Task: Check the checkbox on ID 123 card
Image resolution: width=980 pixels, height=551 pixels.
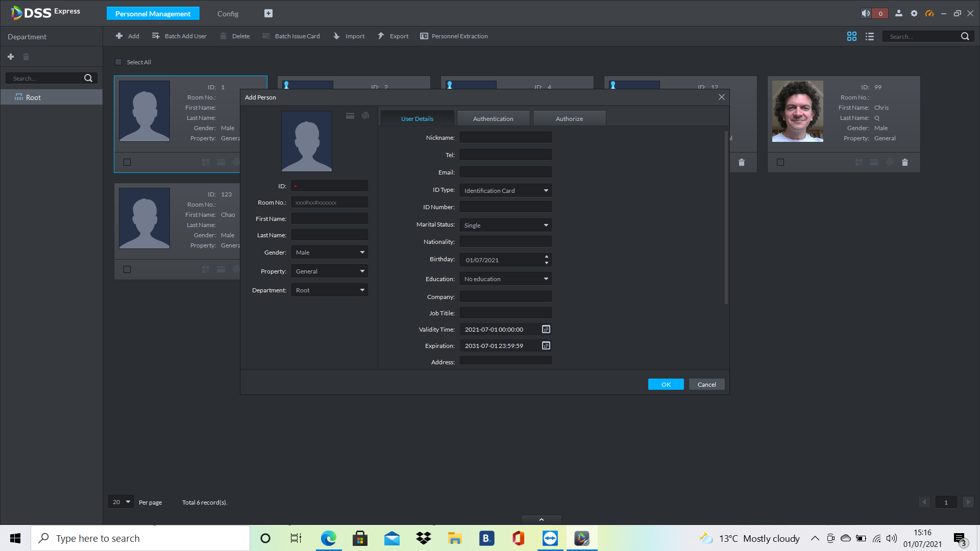Action: (x=127, y=269)
